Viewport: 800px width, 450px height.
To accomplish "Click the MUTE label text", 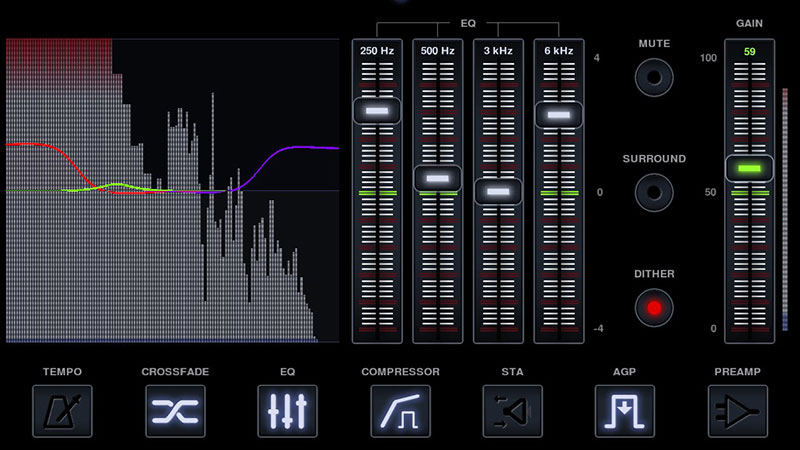I will 654,43.
